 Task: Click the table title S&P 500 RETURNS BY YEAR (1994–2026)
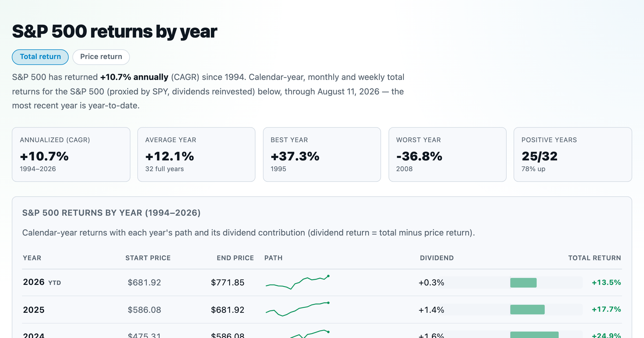[111, 213]
